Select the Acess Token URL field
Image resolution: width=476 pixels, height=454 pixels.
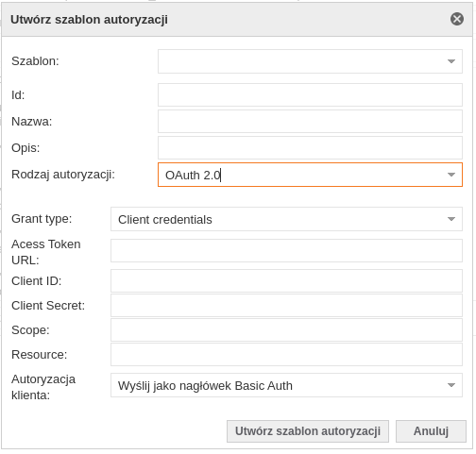tap(286, 250)
